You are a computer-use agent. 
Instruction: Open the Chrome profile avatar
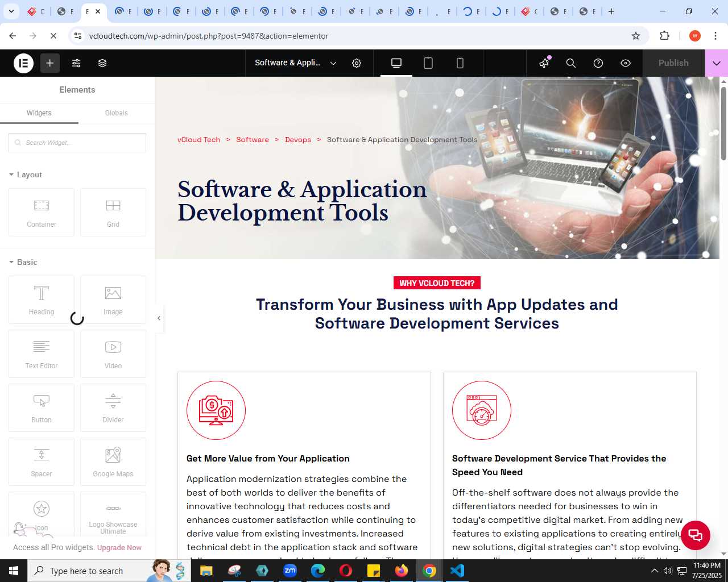(694, 36)
